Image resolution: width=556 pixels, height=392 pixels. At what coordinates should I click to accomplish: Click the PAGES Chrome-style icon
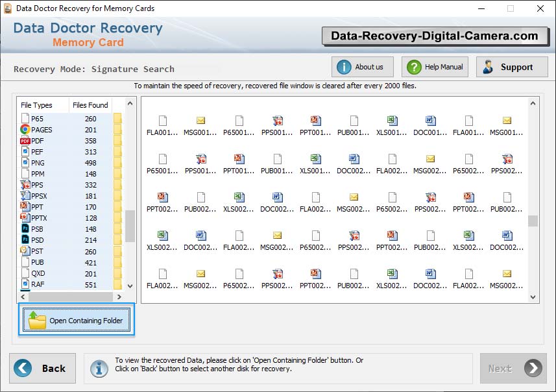pyautogui.click(x=25, y=130)
